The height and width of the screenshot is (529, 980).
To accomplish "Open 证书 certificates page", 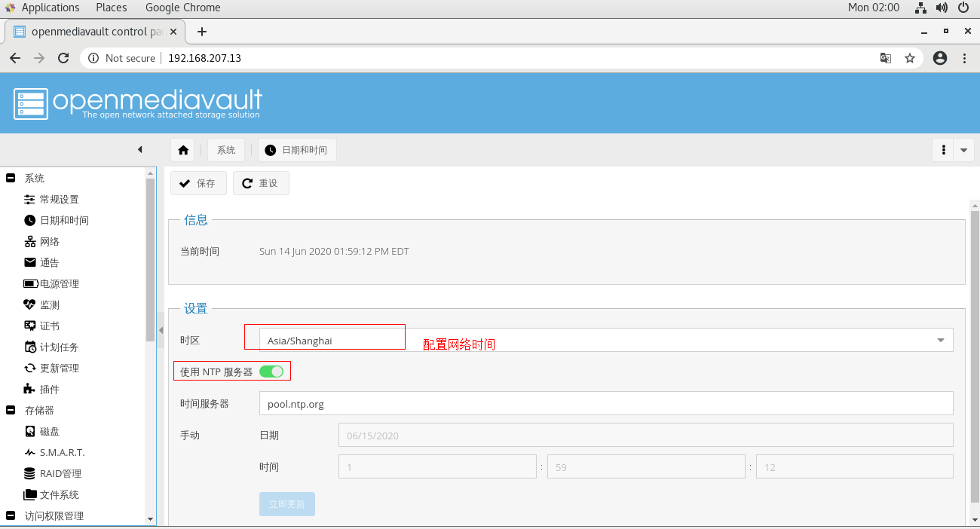I will pyautogui.click(x=50, y=326).
